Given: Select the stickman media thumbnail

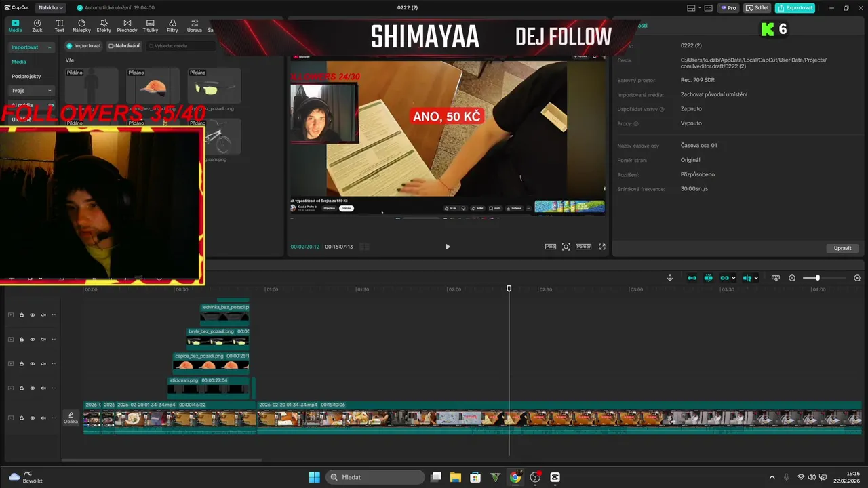Looking at the screenshot, I should [92, 85].
